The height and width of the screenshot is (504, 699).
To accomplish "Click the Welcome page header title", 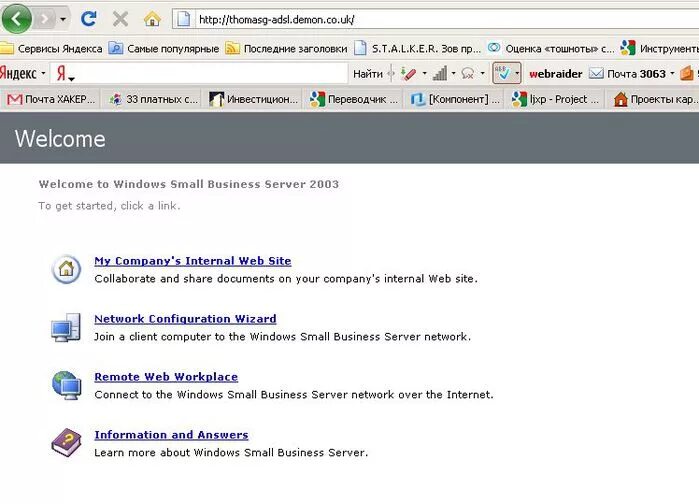I will pos(60,139).
